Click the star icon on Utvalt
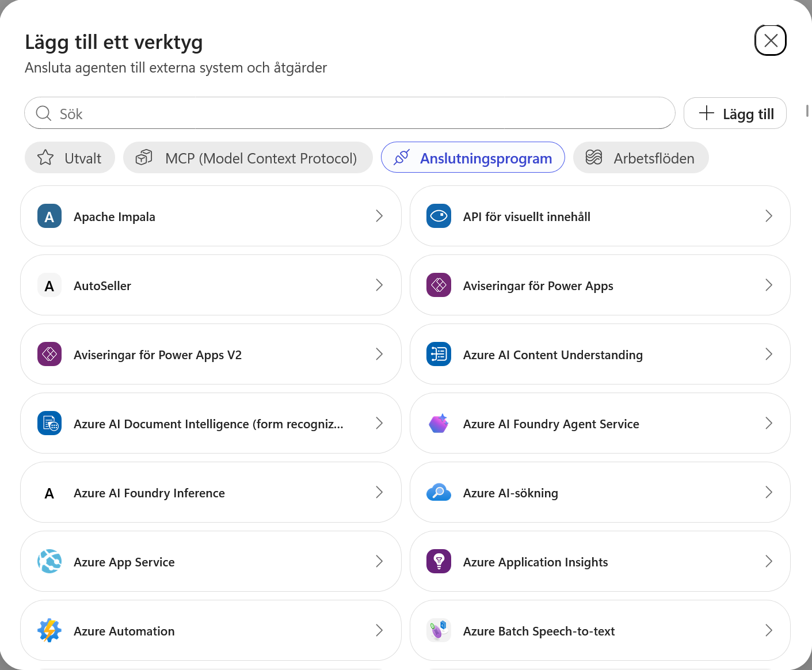 tap(45, 158)
